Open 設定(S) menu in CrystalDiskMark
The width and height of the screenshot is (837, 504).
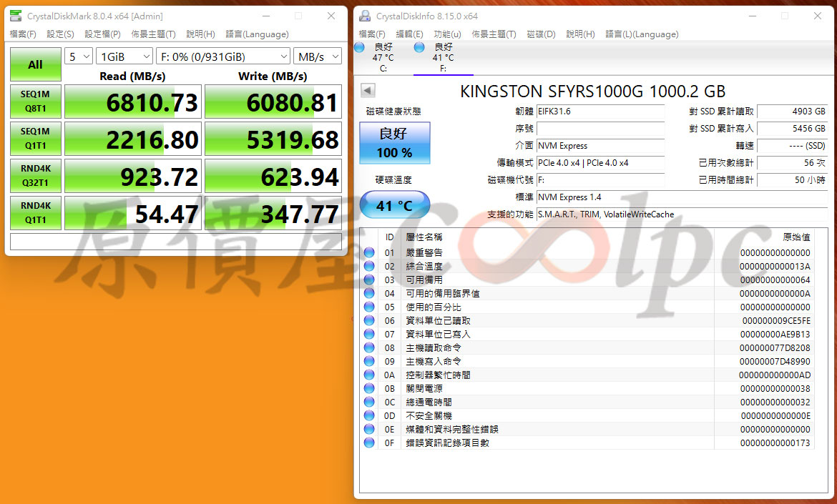tap(60, 34)
